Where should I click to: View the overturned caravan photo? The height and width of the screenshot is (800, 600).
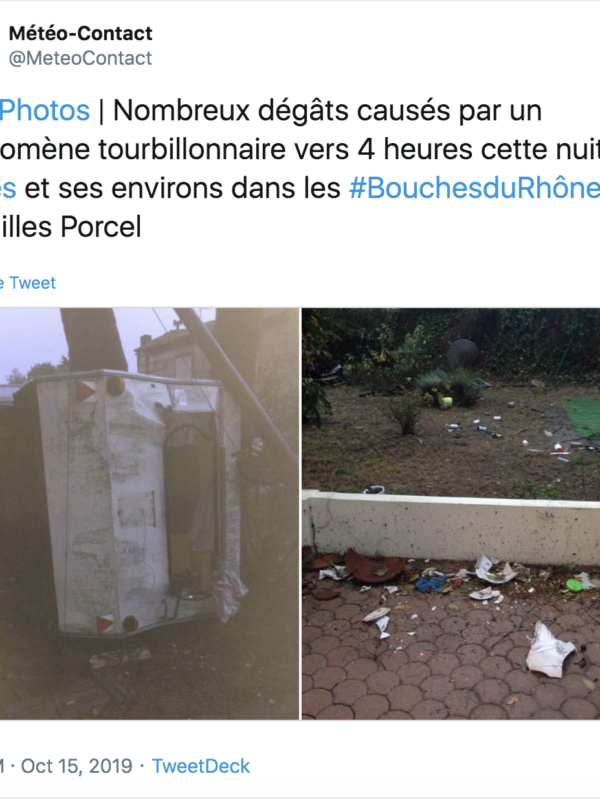tap(149, 513)
